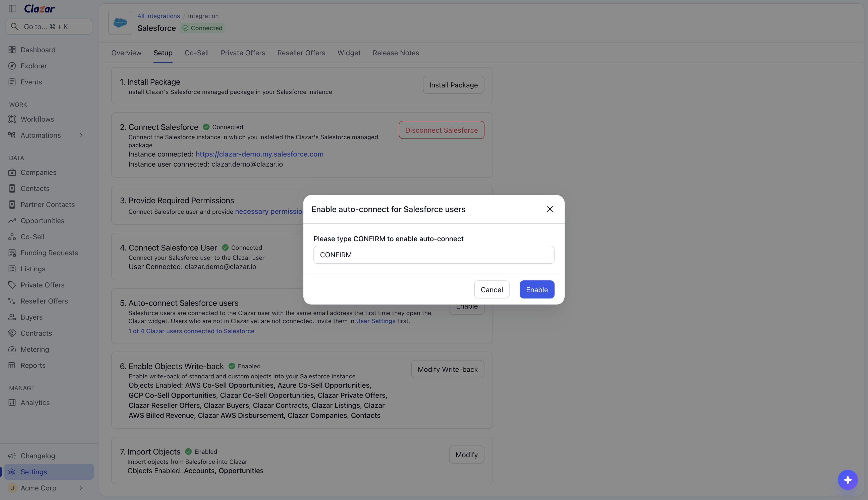This screenshot has width=868, height=500.
Task: Open the Co-Sell integration tab
Action: (x=197, y=53)
